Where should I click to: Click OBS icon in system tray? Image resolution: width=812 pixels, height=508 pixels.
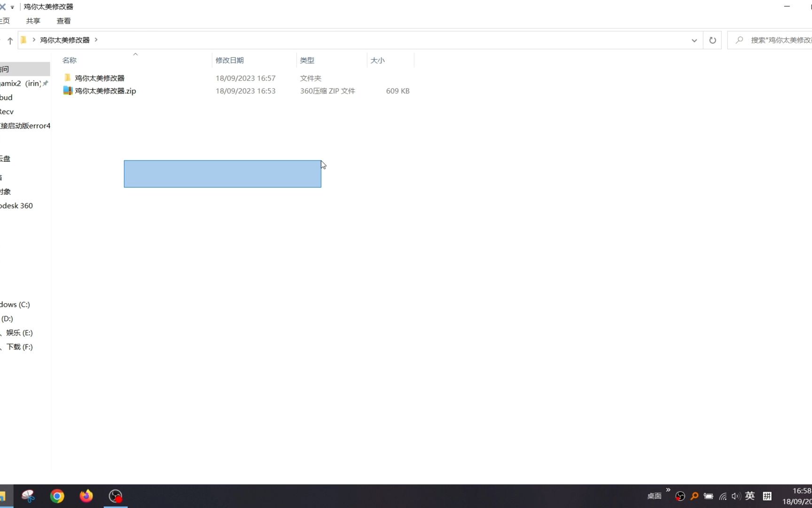(x=680, y=496)
